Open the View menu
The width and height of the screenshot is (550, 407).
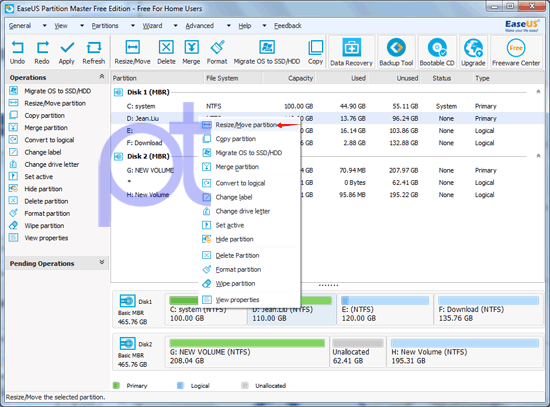(61, 26)
